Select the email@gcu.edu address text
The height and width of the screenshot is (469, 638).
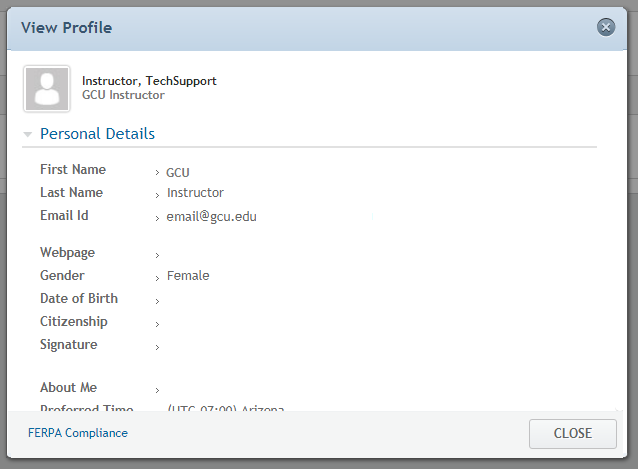pos(211,217)
